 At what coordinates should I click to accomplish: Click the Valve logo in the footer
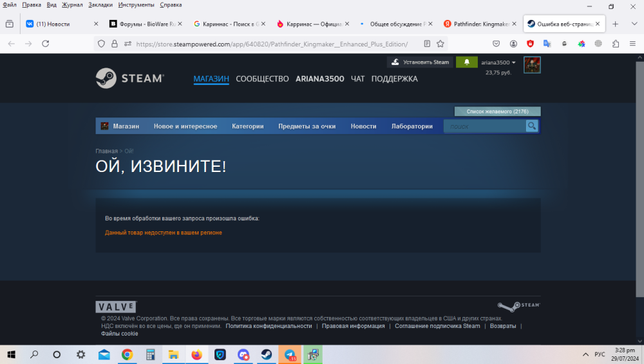pos(116,307)
